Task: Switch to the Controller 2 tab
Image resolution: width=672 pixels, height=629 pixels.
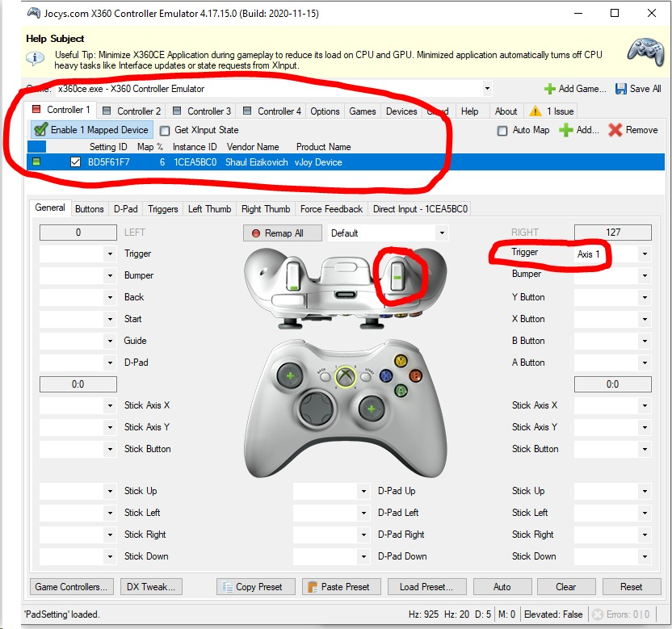Action: tap(132, 111)
